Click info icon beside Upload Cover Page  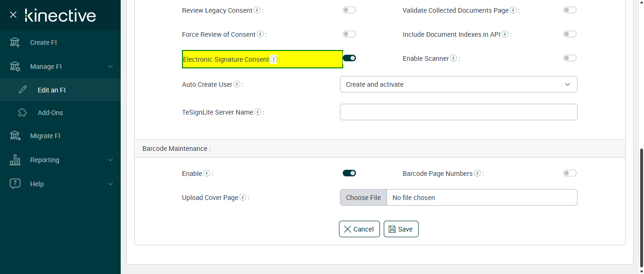(x=243, y=198)
